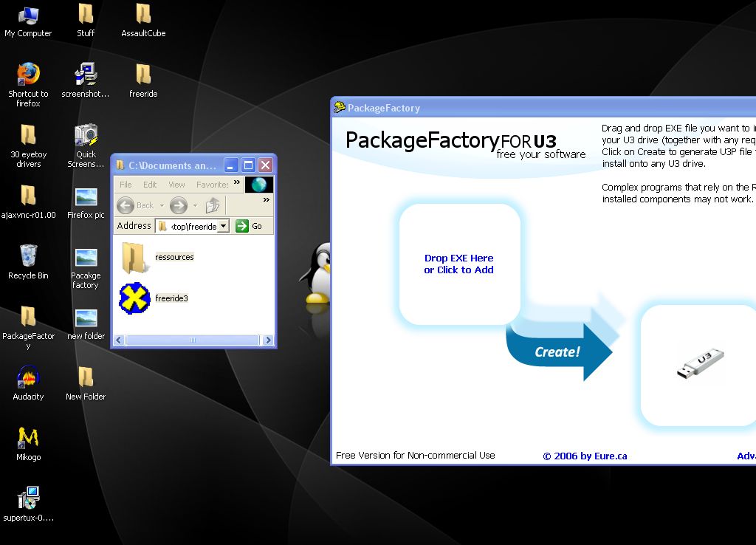Maximize the Explorer window
Image resolution: width=756 pixels, height=545 pixels.
[x=248, y=165]
